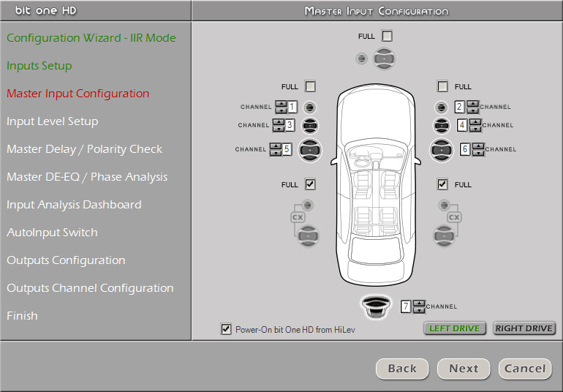The width and height of the screenshot is (563, 392).
Task: Toggle Power-On bit One HD from HiLev
Action: click(226, 329)
